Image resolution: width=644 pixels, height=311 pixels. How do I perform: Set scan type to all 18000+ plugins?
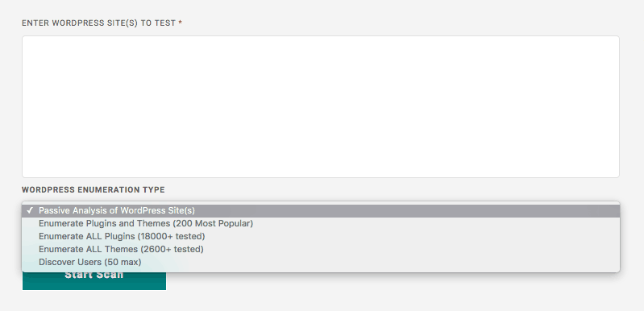pos(320,236)
